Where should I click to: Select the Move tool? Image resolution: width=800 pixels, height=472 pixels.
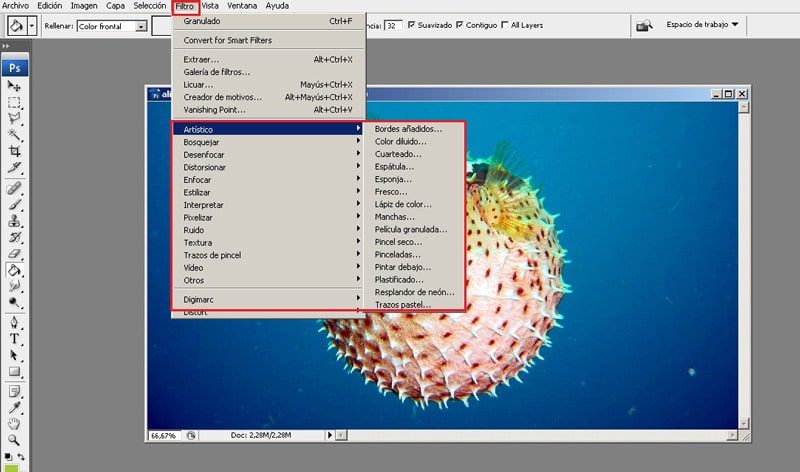pyautogui.click(x=14, y=86)
